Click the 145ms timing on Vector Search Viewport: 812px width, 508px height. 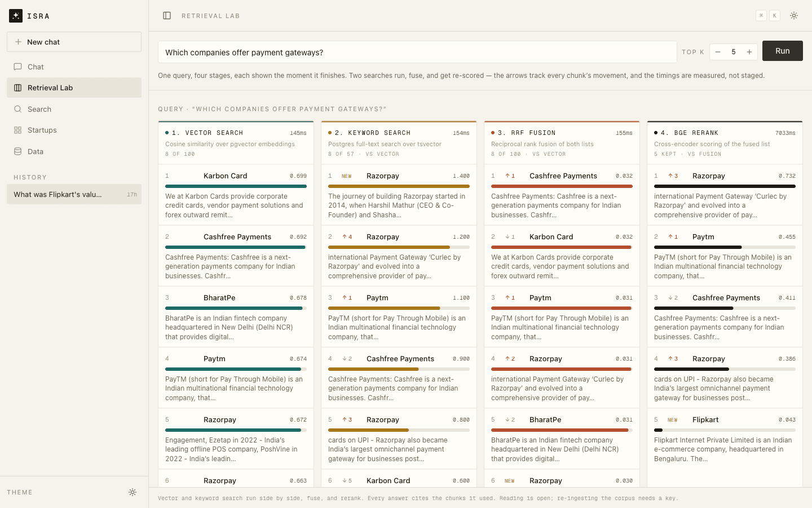click(298, 133)
